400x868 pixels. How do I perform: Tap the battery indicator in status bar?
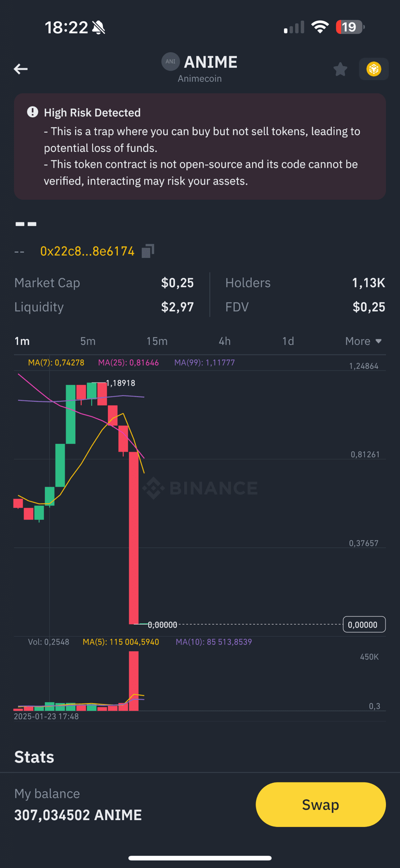point(350,27)
